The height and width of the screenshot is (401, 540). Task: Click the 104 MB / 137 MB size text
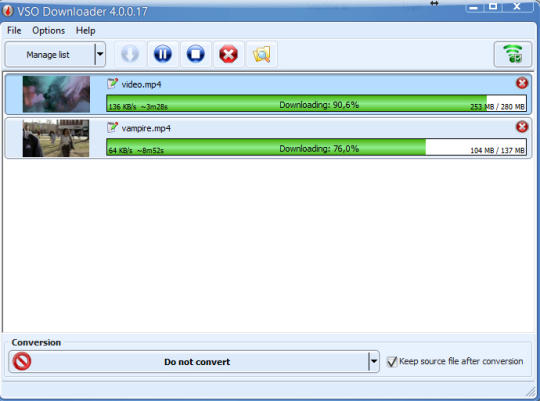[x=497, y=151]
